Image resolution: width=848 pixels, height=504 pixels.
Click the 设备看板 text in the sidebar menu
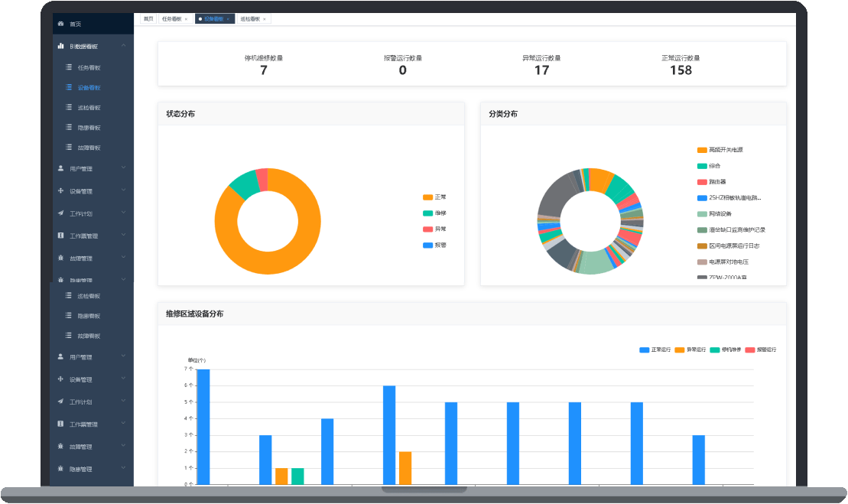89,87
